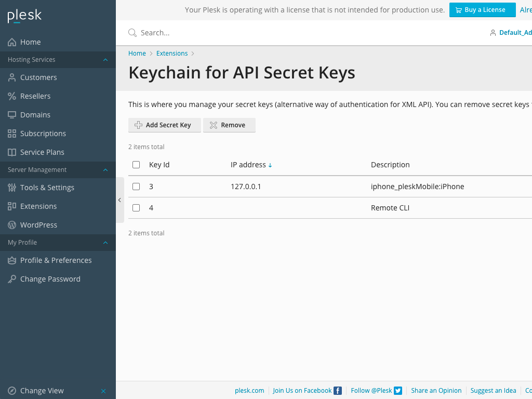
Task: Select the Resellers sidebar icon
Action: point(11,96)
